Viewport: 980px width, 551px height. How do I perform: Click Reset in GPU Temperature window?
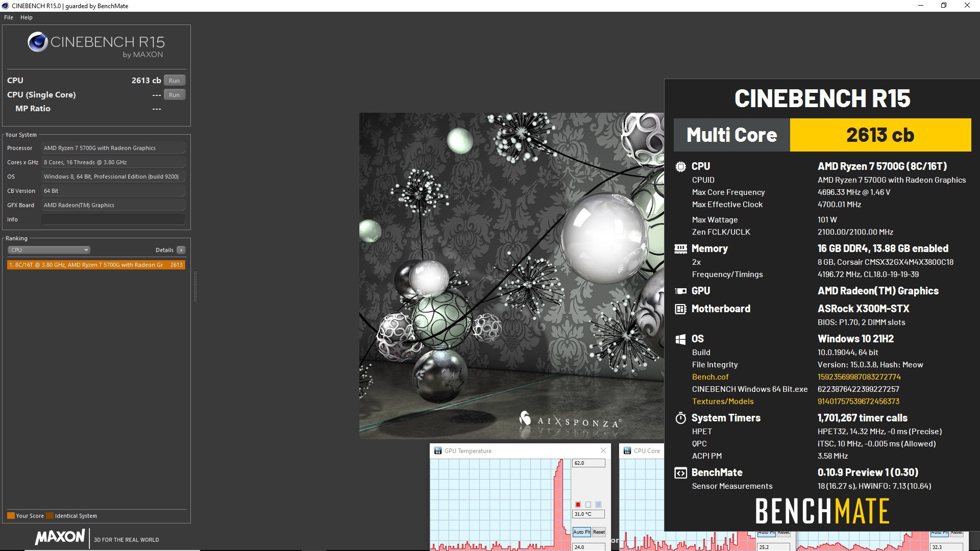tap(599, 532)
